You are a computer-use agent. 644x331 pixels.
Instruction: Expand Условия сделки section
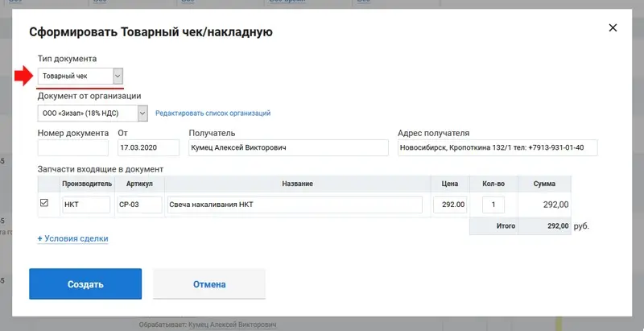click(x=72, y=238)
